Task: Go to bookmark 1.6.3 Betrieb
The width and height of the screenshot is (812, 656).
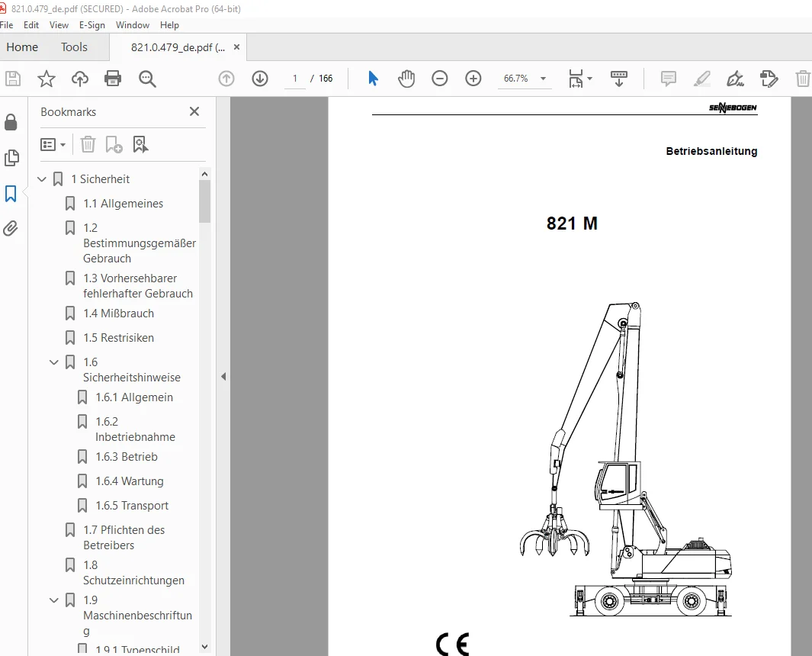Action: 127,457
